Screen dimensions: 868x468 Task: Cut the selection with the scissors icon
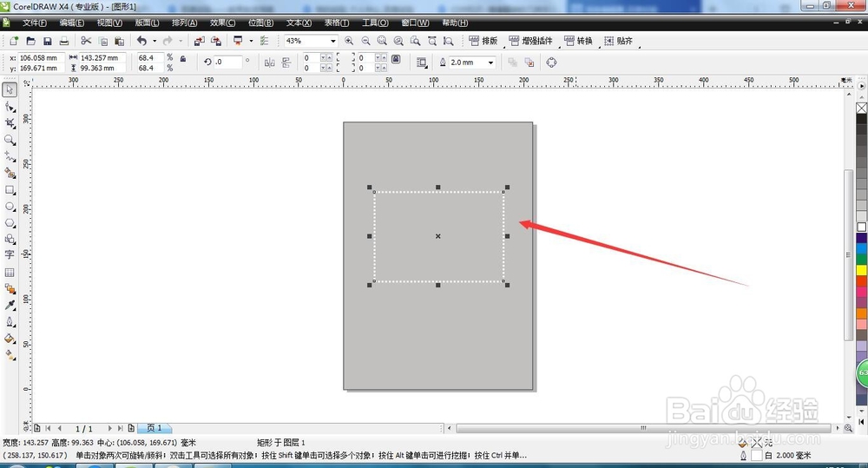point(86,41)
